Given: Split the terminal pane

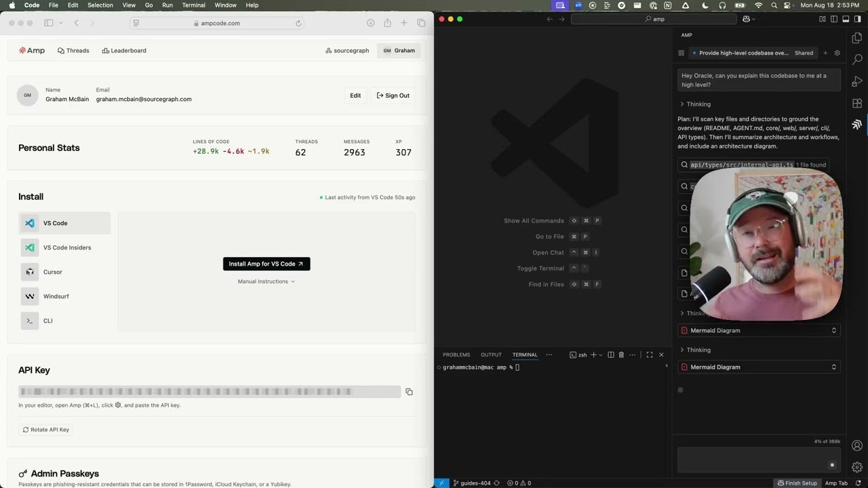Looking at the screenshot, I should click(611, 354).
